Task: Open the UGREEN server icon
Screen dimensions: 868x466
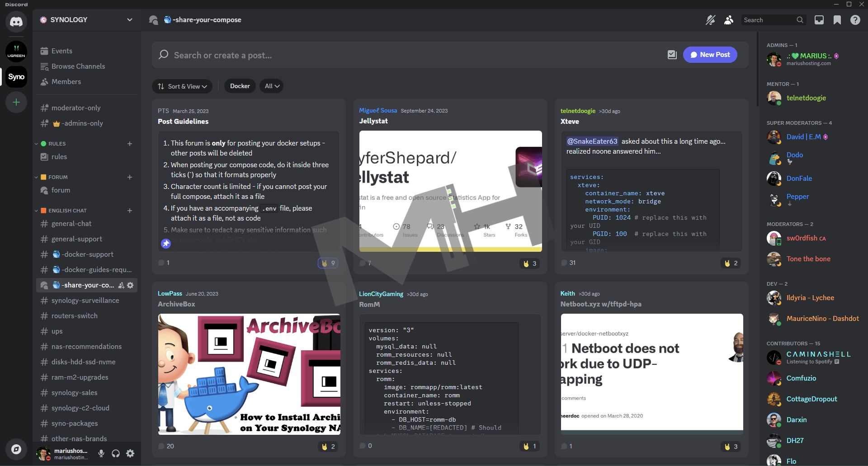Action: coord(16,52)
